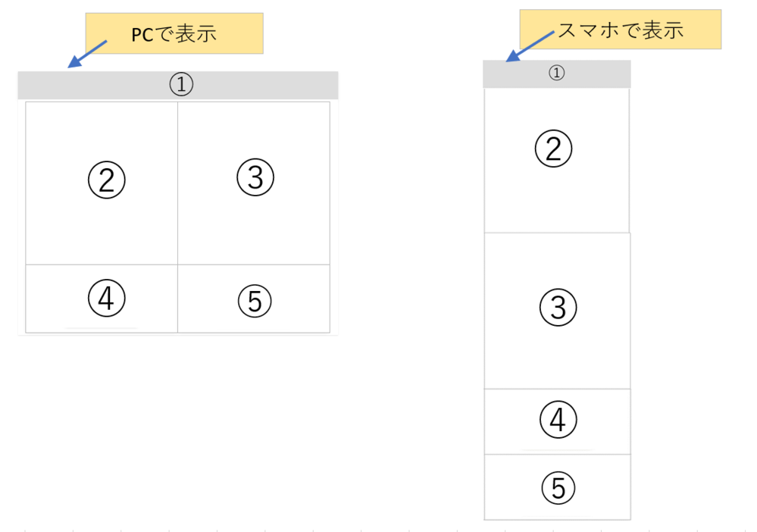This screenshot has width=757, height=532.
Task: Select the yellow "スマホで表示" callout label
Action: click(x=620, y=30)
